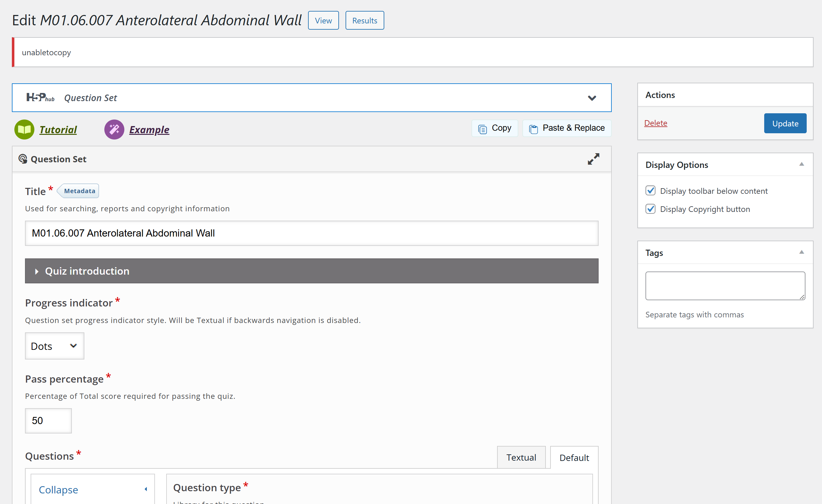Click the Question Set header icon
The width and height of the screenshot is (822, 504).
pyautogui.click(x=23, y=159)
